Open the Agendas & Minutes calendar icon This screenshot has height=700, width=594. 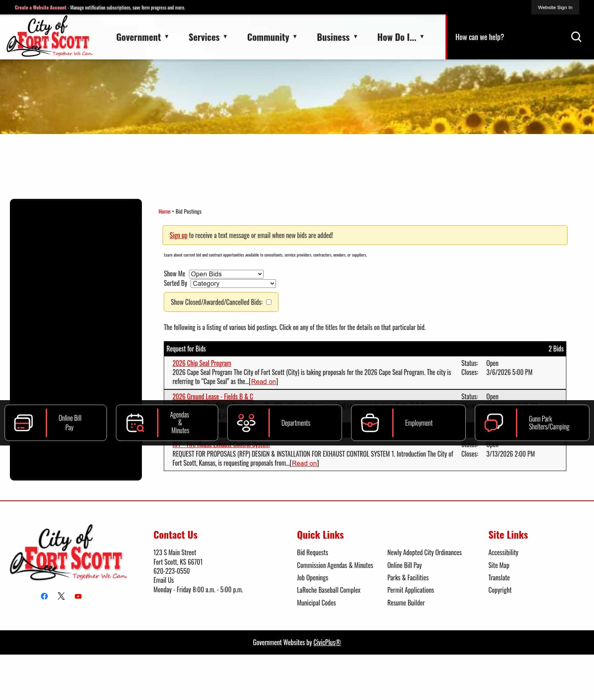point(135,423)
